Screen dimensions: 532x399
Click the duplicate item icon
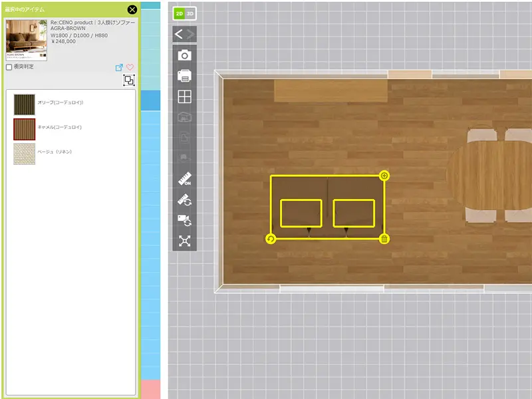click(x=128, y=80)
